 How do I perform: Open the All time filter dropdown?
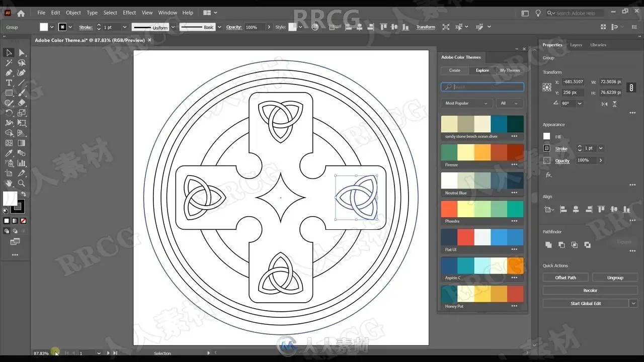pyautogui.click(x=509, y=103)
